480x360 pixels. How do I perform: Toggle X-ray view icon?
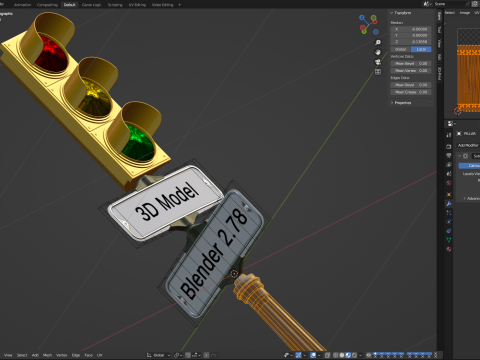[327, 355]
